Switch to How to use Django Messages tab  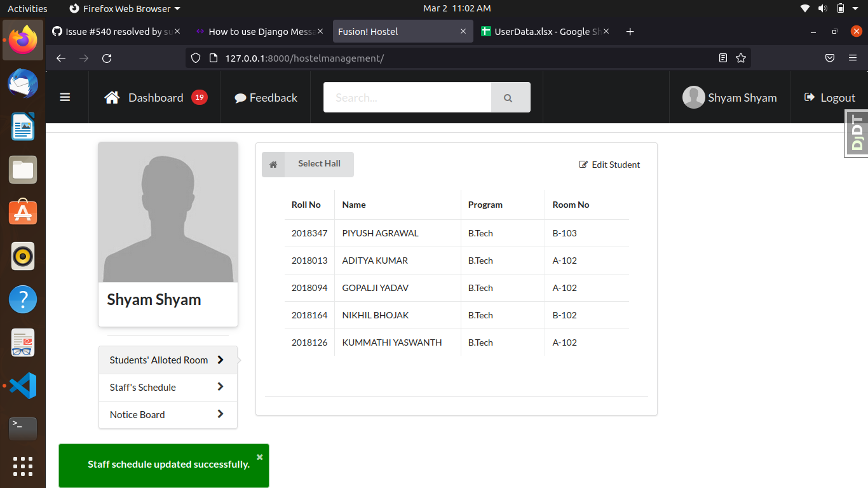(x=260, y=31)
